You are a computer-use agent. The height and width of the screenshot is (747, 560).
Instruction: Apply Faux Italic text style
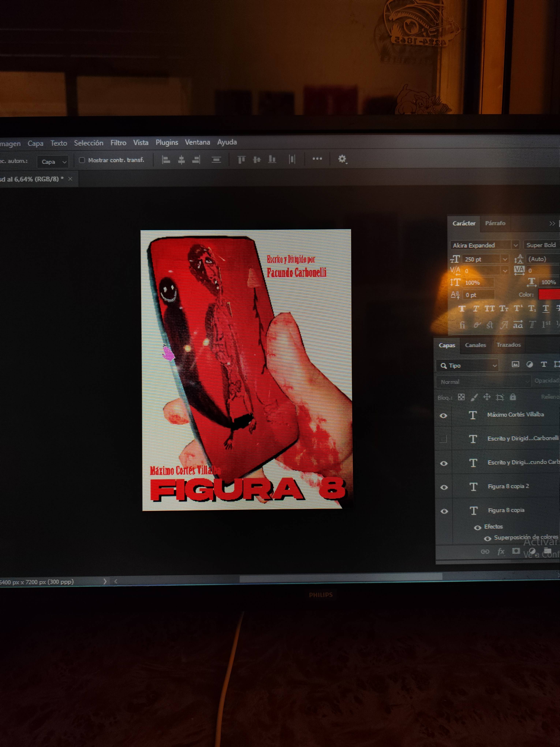[x=476, y=309]
